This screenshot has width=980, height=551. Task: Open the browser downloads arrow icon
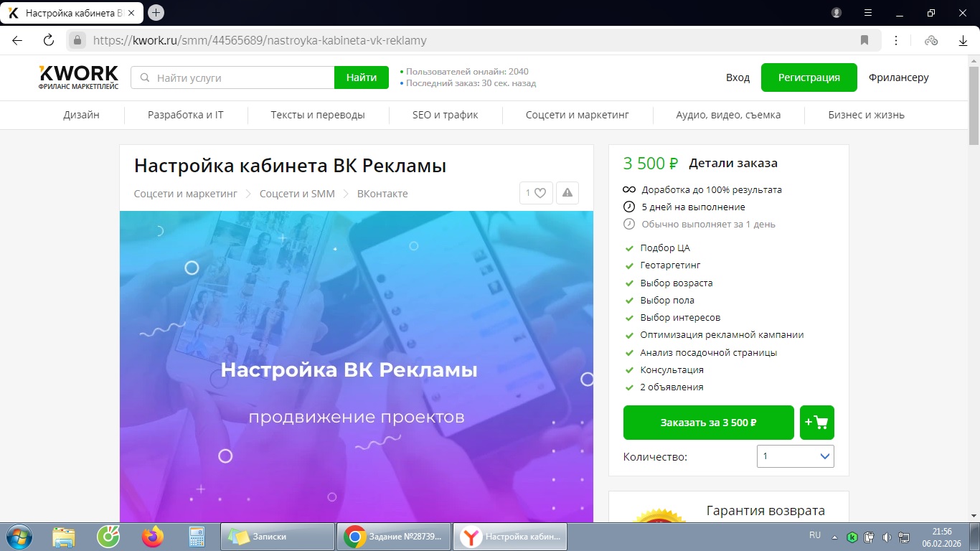(x=963, y=40)
